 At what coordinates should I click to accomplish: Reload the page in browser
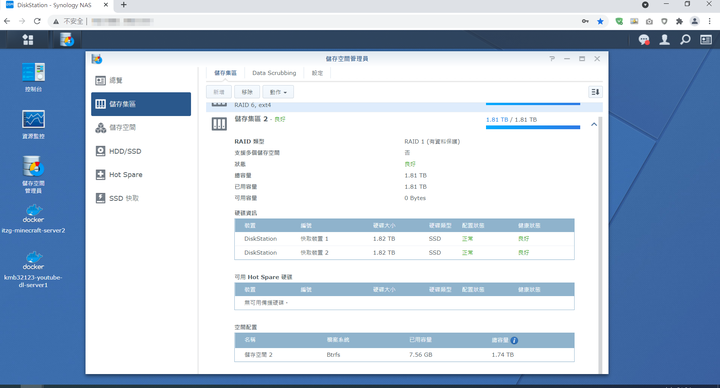[x=37, y=21]
